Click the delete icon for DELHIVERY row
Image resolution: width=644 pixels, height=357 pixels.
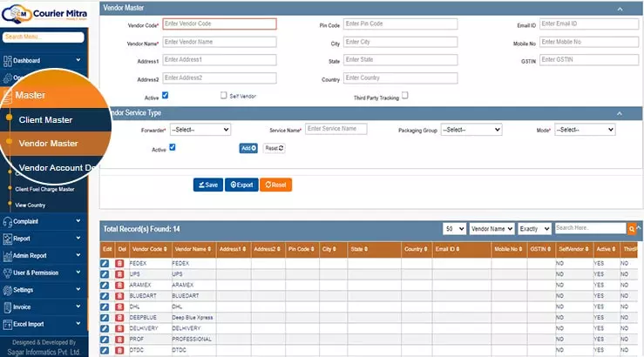tap(119, 329)
